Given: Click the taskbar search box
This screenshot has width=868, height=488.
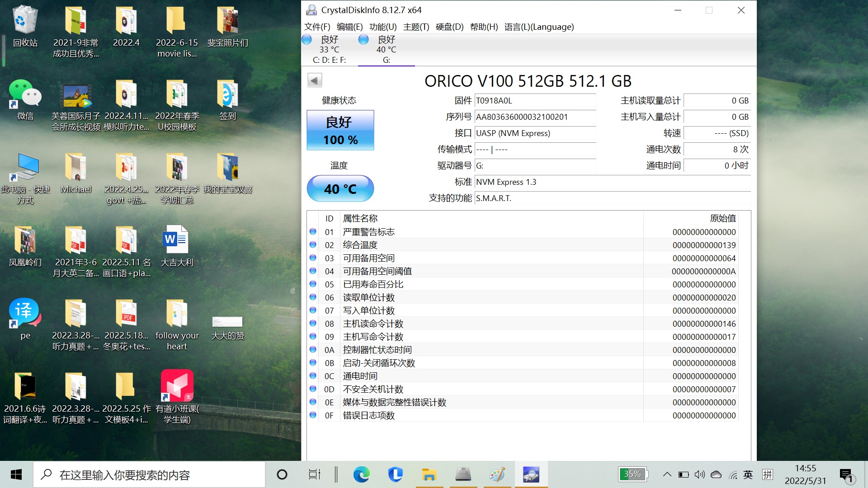Looking at the screenshot, I should [149, 474].
